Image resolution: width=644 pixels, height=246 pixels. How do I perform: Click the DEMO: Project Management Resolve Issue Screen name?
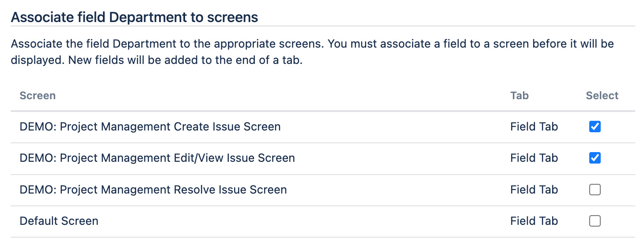pos(153,190)
